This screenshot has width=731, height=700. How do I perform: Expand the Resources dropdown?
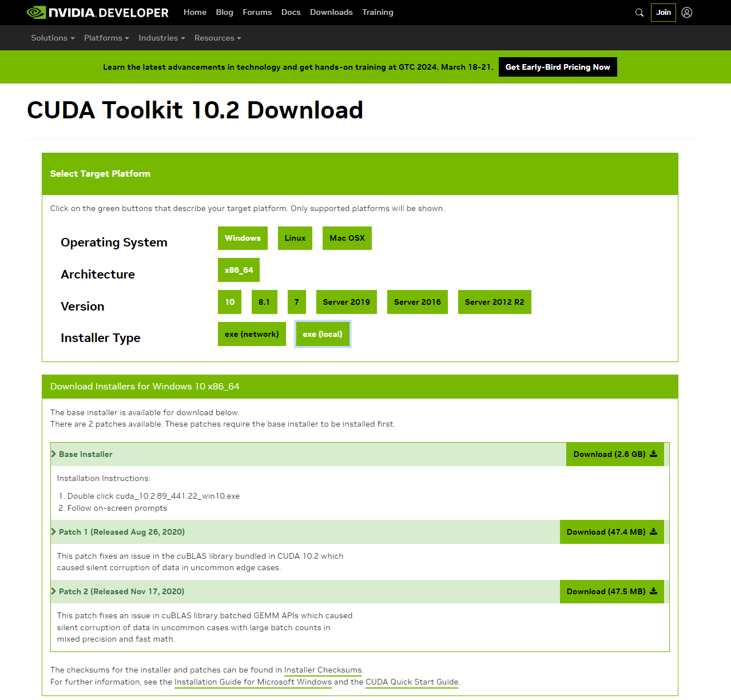(218, 38)
